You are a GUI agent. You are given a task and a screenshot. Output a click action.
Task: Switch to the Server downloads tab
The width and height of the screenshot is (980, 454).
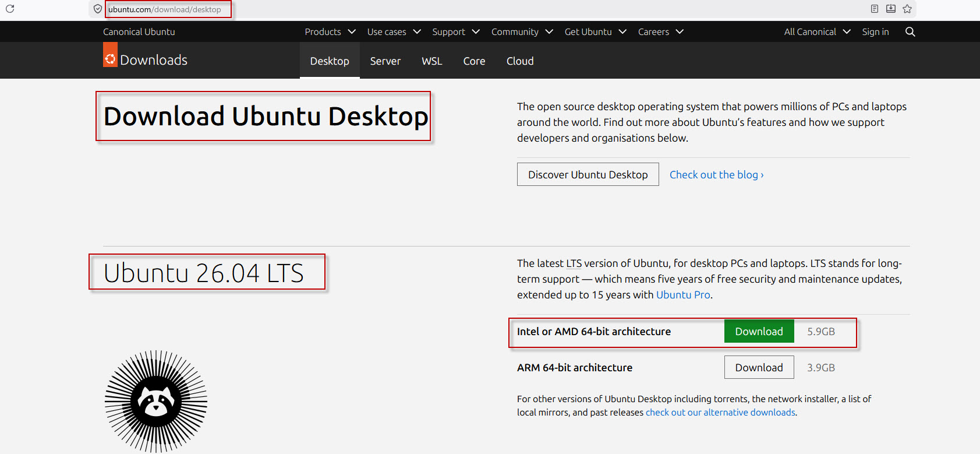coord(385,61)
